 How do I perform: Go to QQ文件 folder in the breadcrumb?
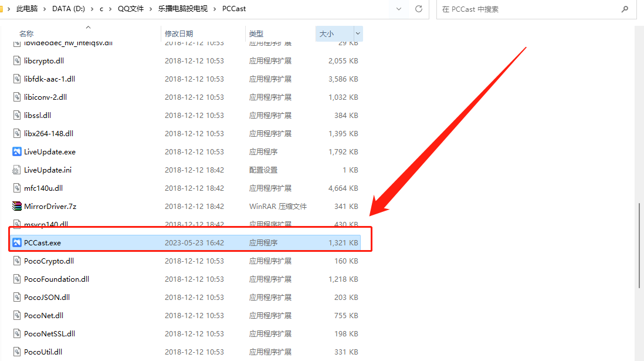131,9
